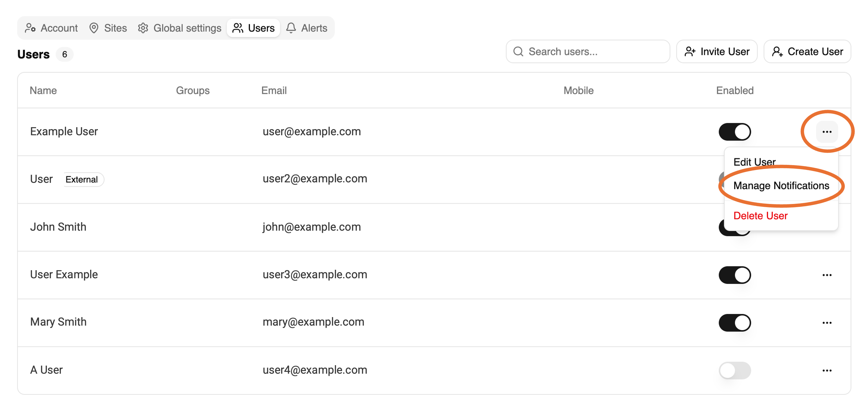Click the user count badge showing 6

tap(64, 54)
